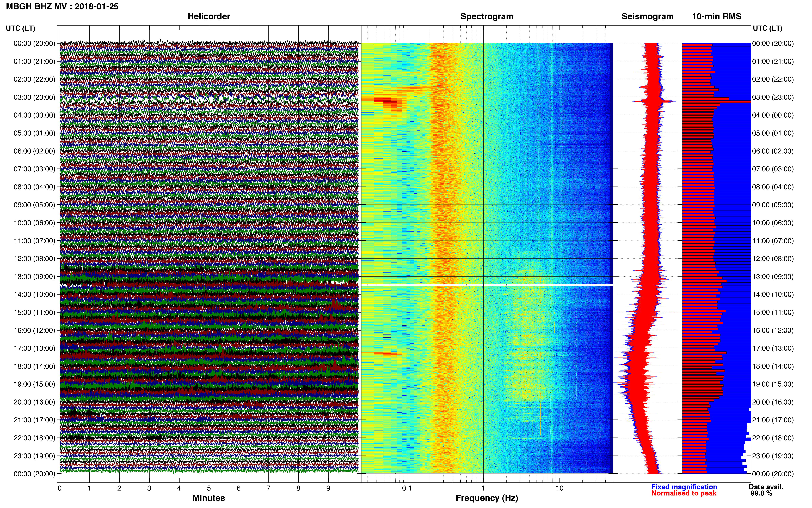This screenshot has width=812, height=508.
Task: Click 20:00 (16:00) on the RMS-side time axis
Action: click(x=773, y=402)
